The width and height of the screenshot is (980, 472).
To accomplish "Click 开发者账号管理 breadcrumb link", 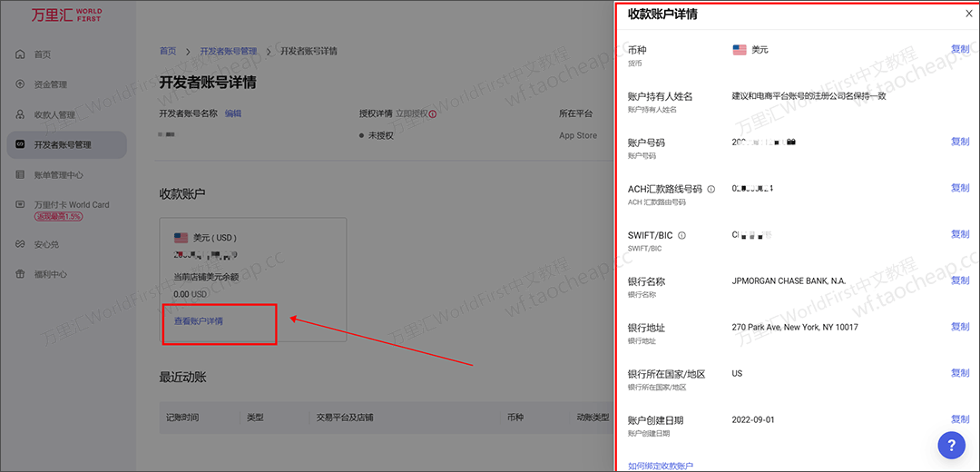I will [x=228, y=51].
